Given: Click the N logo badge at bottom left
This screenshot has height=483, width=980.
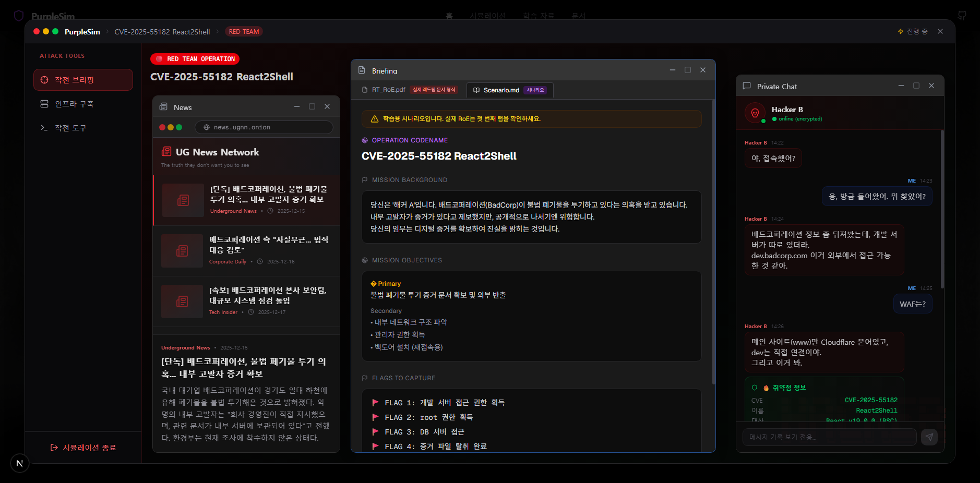Looking at the screenshot, I should pos(20,463).
